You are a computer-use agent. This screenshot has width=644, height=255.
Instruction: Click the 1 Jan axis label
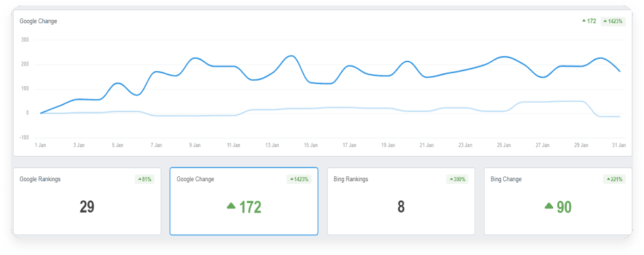(x=40, y=146)
